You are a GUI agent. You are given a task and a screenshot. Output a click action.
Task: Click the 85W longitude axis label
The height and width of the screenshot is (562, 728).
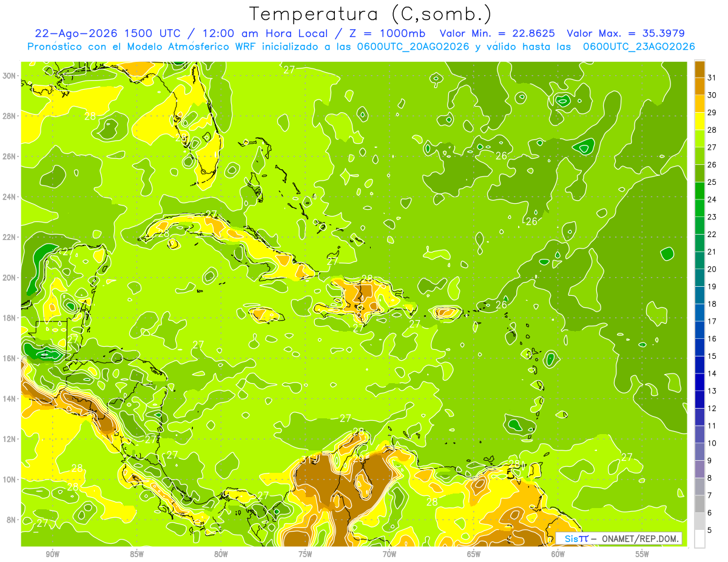point(136,554)
